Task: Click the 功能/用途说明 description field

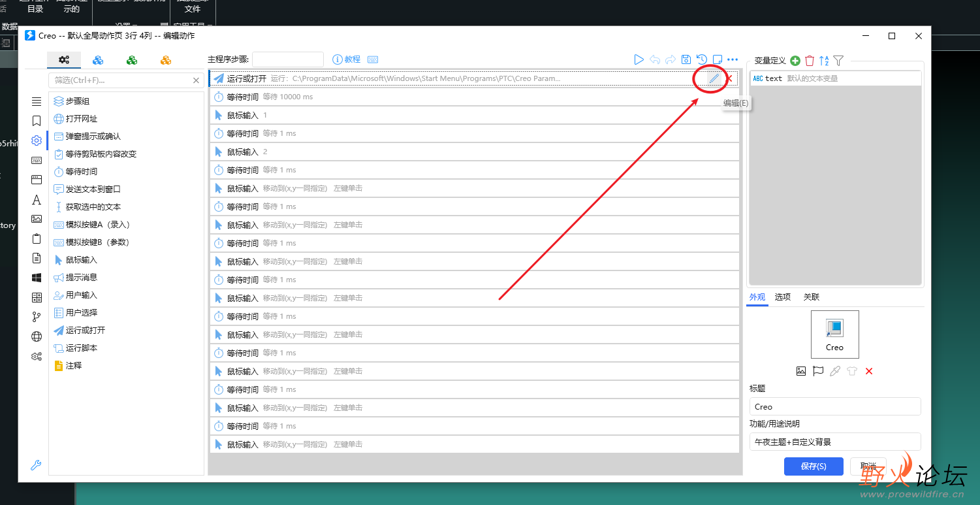Action: pos(835,442)
